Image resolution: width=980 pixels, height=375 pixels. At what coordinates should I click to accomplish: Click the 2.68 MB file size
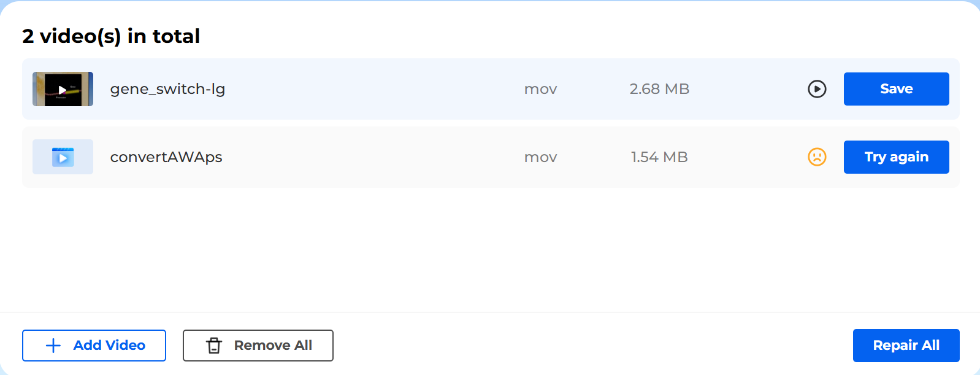point(659,89)
